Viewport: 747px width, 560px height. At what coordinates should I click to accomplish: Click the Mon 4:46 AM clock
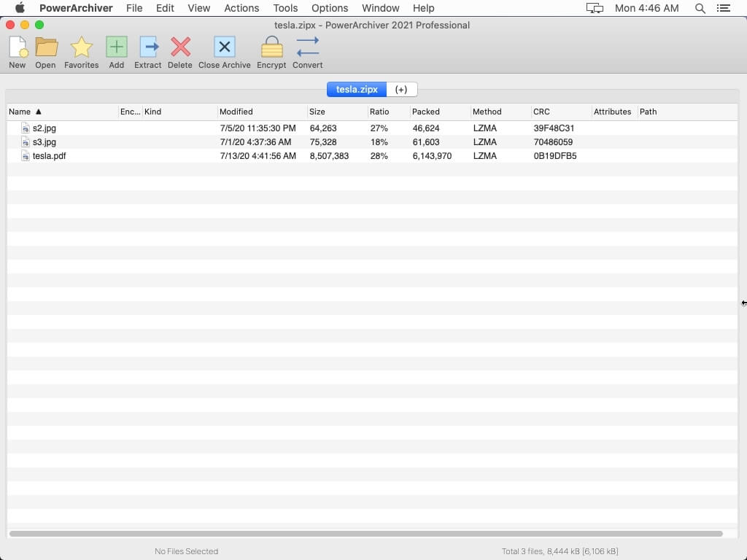point(646,8)
